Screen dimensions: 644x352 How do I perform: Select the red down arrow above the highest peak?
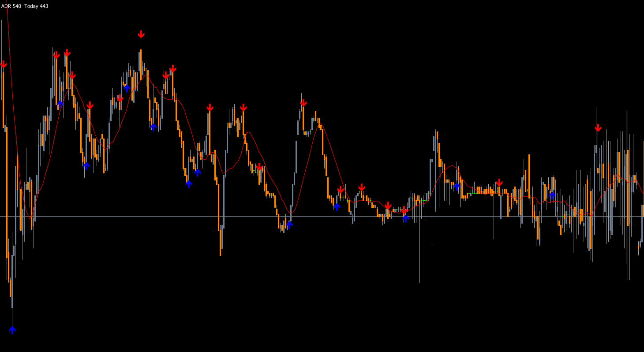tap(141, 34)
